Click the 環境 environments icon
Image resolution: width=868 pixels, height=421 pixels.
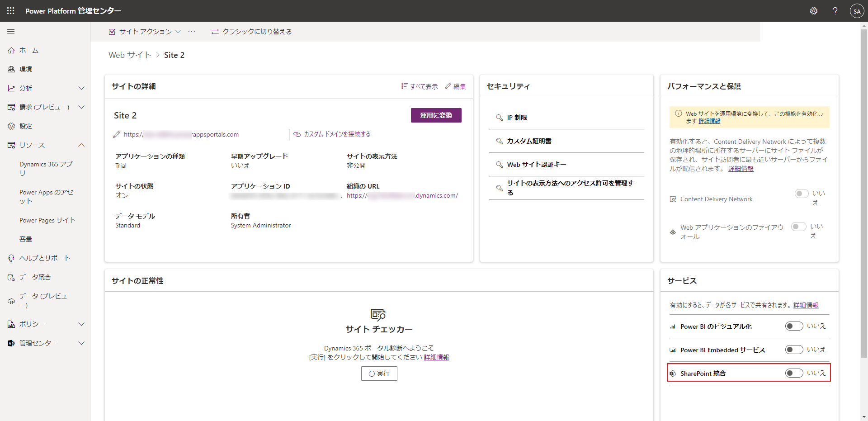(11, 69)
